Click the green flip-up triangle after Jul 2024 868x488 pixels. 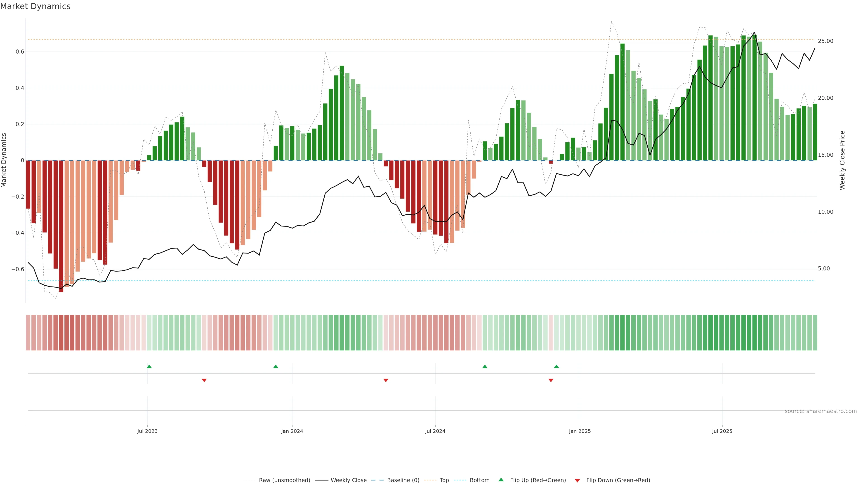point(485,366)
